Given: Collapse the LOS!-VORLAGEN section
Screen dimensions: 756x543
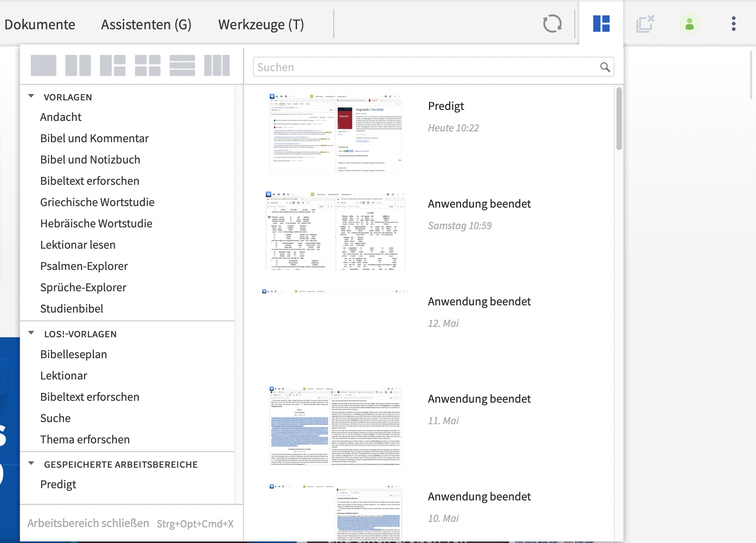Looking at the screenshot, I should click(x=31, y=333).
